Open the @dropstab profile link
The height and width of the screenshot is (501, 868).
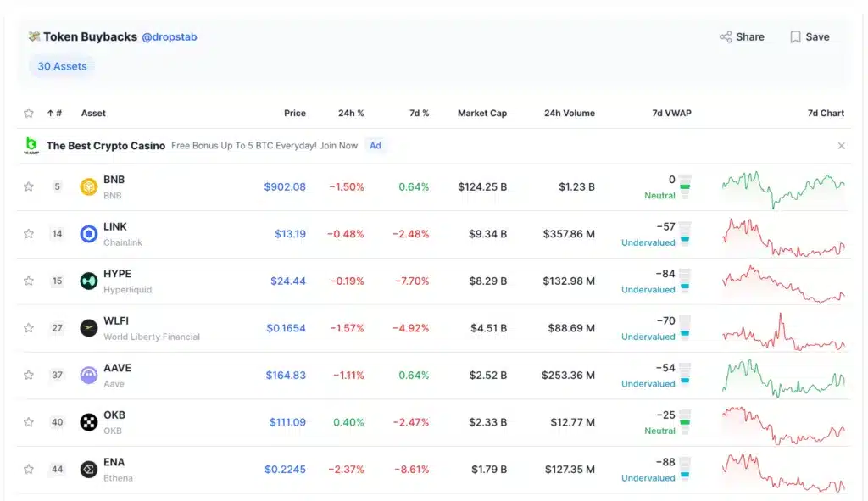point(170,36)
